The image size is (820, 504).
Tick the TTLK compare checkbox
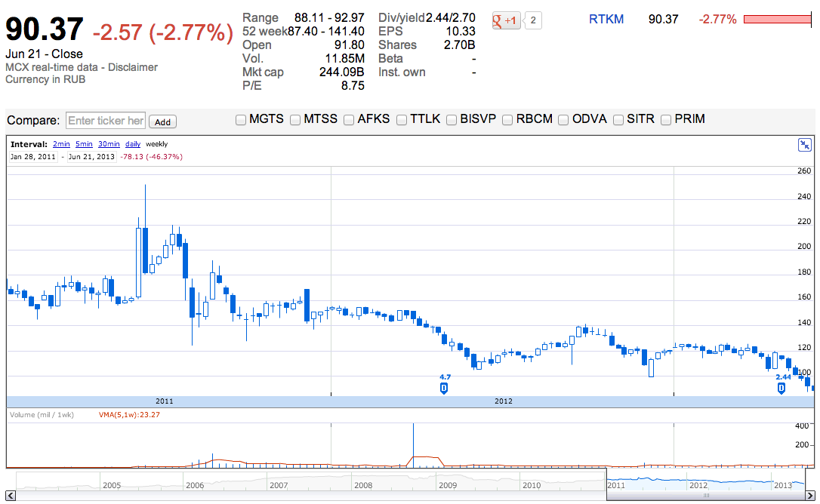pos(402,120)
